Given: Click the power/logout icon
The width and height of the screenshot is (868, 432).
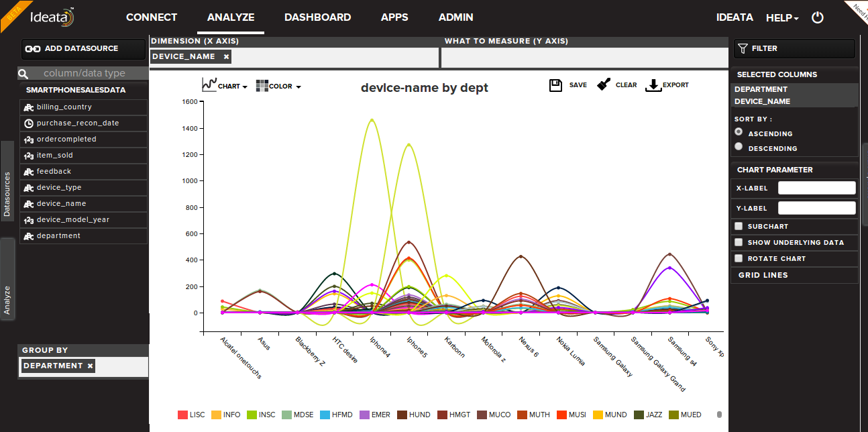Looking at the screenshot, I should coord(817,17).
